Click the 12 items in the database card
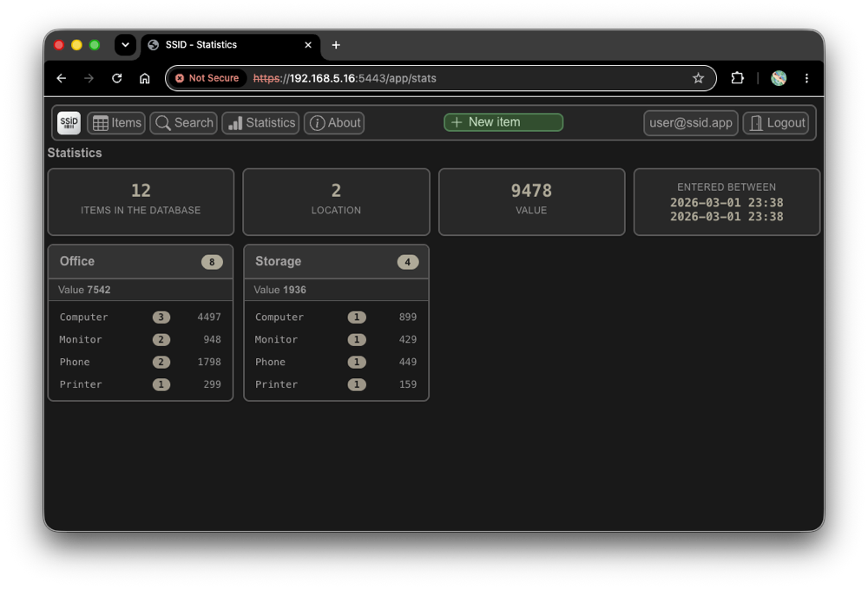The image size is (868, 589). (x=141, y=202)
